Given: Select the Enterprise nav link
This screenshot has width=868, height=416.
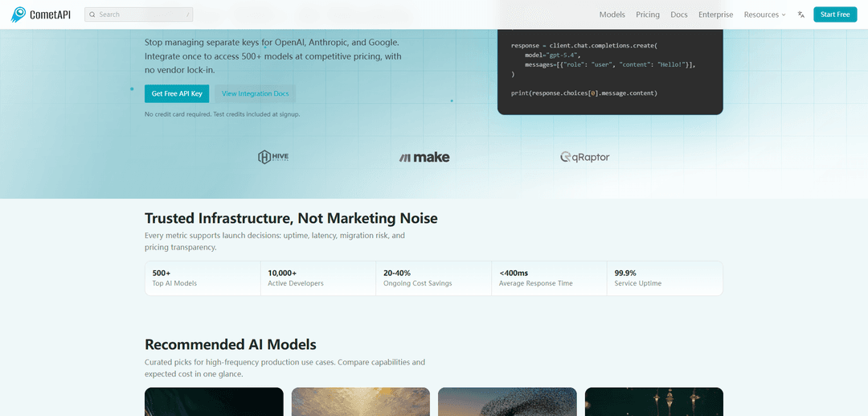Looking at the screenshot, I should (x=716, y=14).
